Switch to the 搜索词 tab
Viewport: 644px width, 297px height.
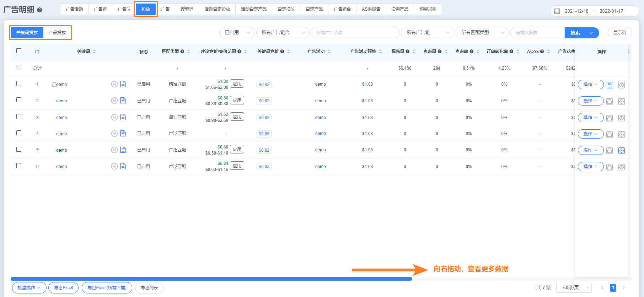[187, 9]
